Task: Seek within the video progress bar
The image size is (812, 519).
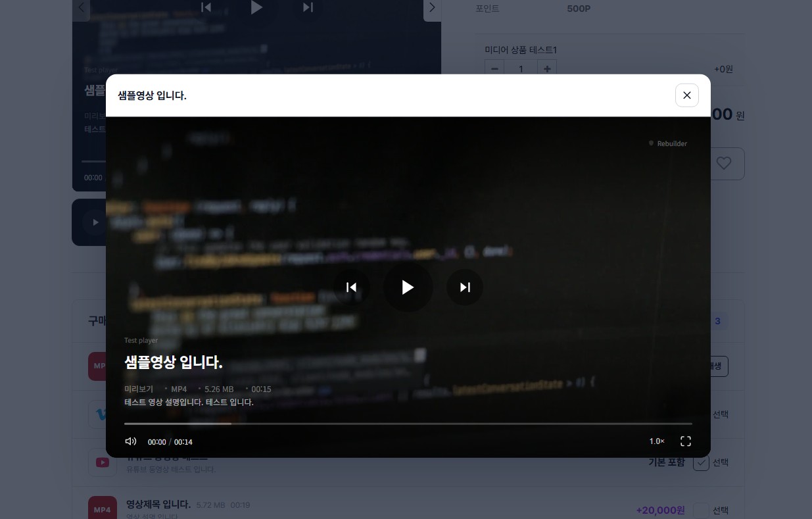Action: tap(408, 424)
